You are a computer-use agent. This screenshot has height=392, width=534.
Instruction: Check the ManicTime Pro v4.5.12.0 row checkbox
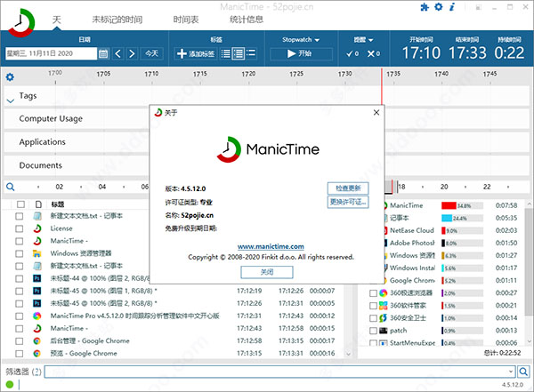(20, 316)
